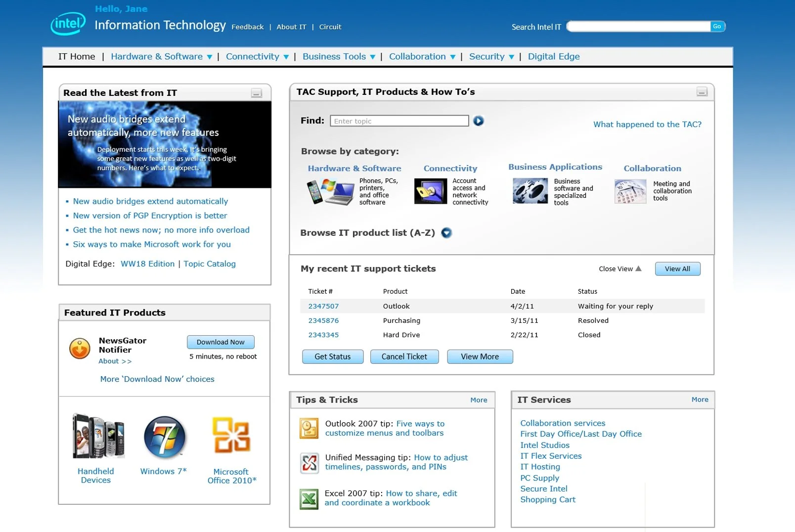Open the Collaboration nav dropdown

point(452,57)
